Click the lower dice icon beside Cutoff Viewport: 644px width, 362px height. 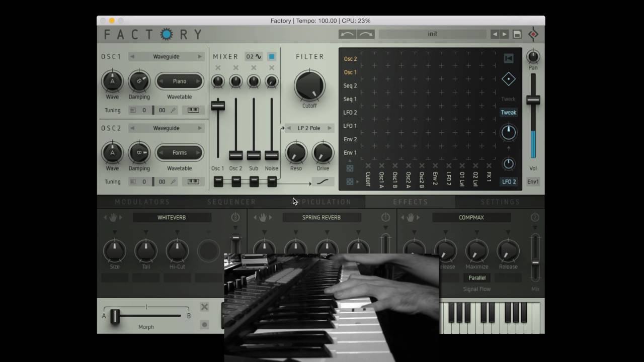click(350, 182)
